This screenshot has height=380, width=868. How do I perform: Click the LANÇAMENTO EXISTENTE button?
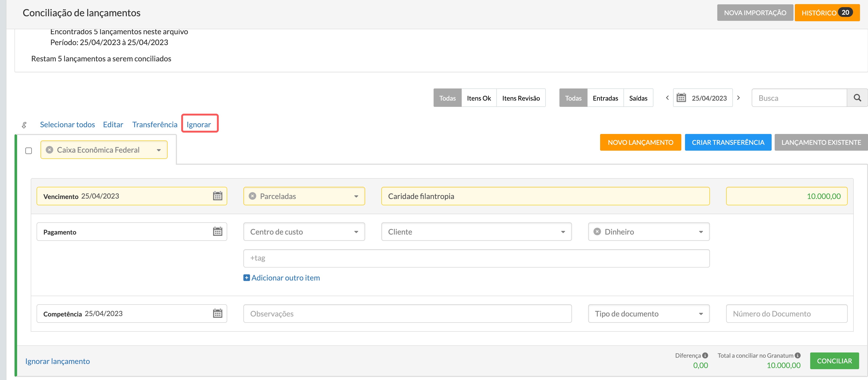coord(821,142)
